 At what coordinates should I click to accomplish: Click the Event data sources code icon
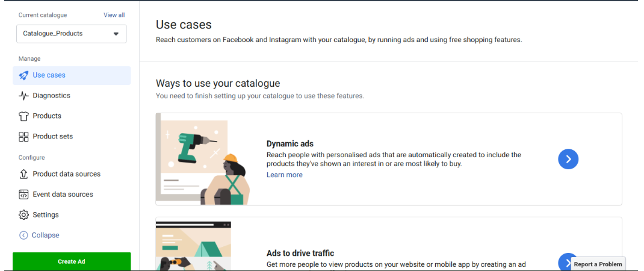(23, 195)
